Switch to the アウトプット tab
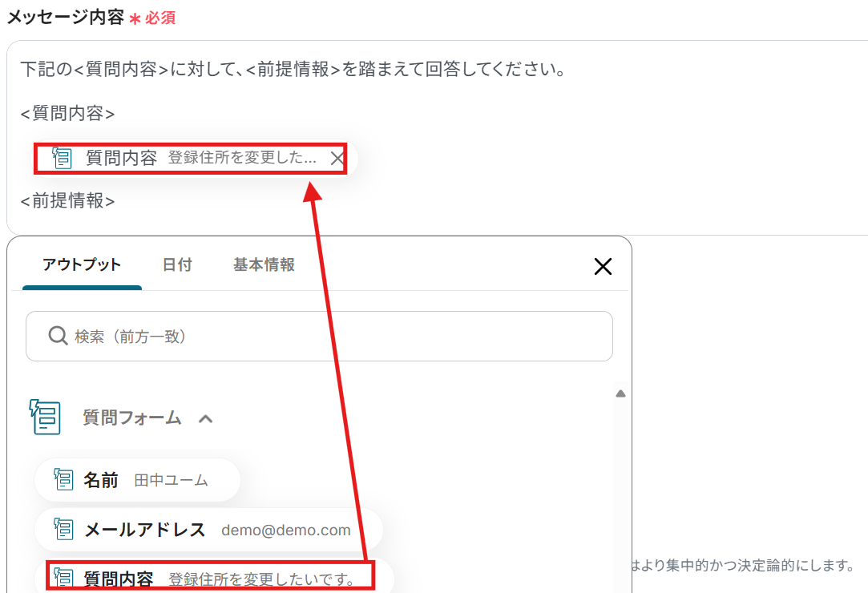Viewport: 868px width, 593px height. point(82,264)
